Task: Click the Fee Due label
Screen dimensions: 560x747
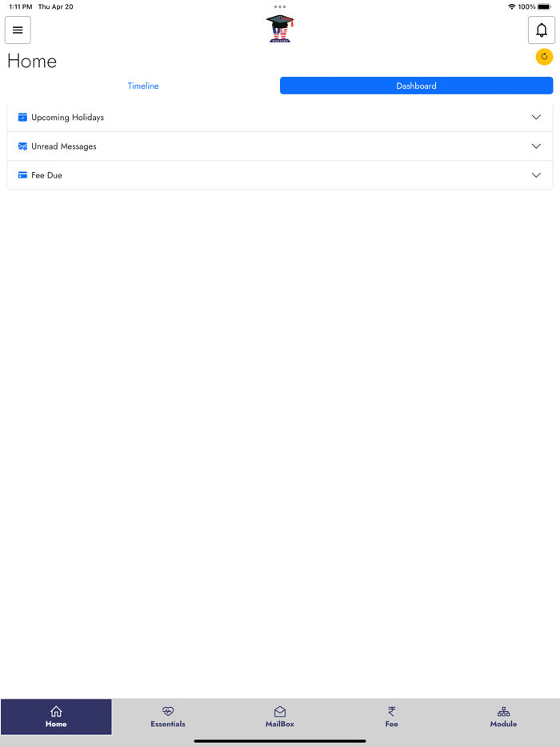Action: 46,175
